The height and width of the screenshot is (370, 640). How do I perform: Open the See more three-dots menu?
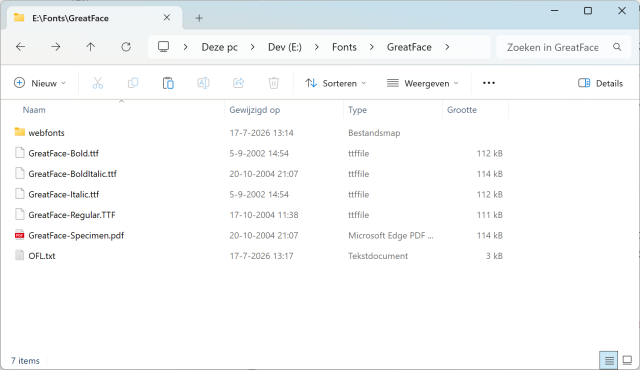click(x=489, y=83)
